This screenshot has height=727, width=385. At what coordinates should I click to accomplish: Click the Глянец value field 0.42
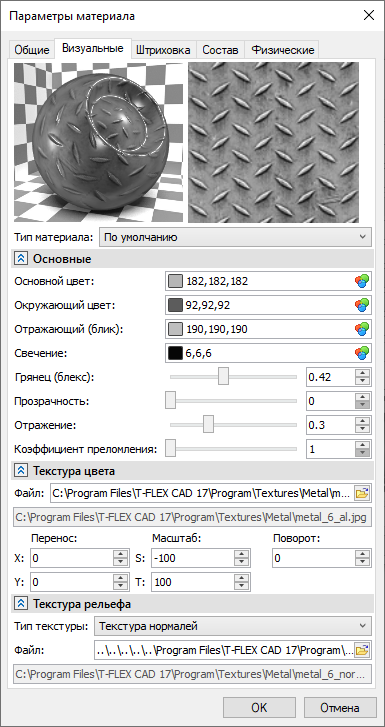330,377
